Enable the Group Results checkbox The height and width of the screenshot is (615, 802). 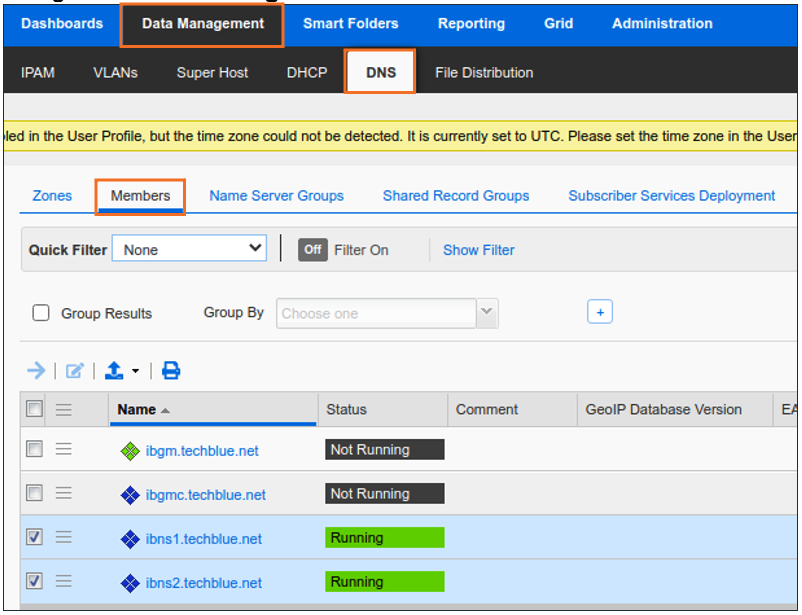pyautogui.click(x=41, y=313)
